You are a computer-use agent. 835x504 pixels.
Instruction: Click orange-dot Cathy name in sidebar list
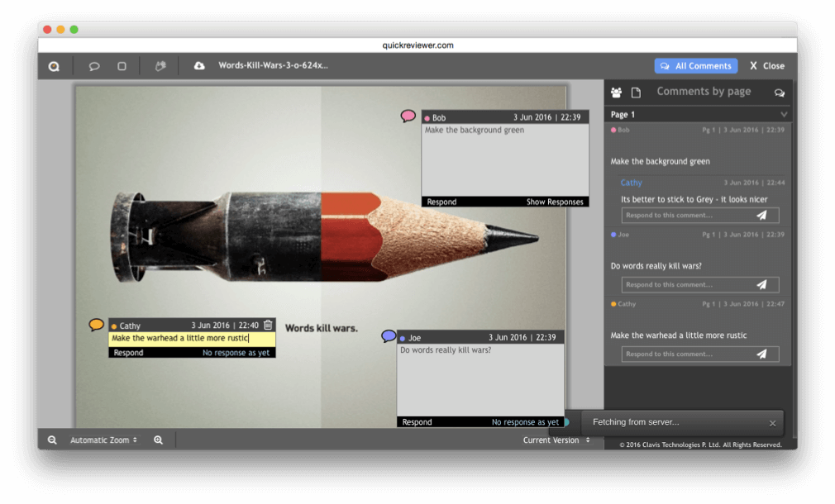pyautogui.click(x=627, y=304)
